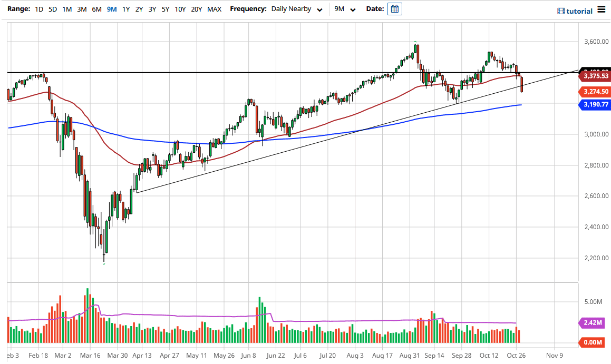The image size is (611, 364).
Task: Click the tutorial film icon
Action: [x=560, y=11]
